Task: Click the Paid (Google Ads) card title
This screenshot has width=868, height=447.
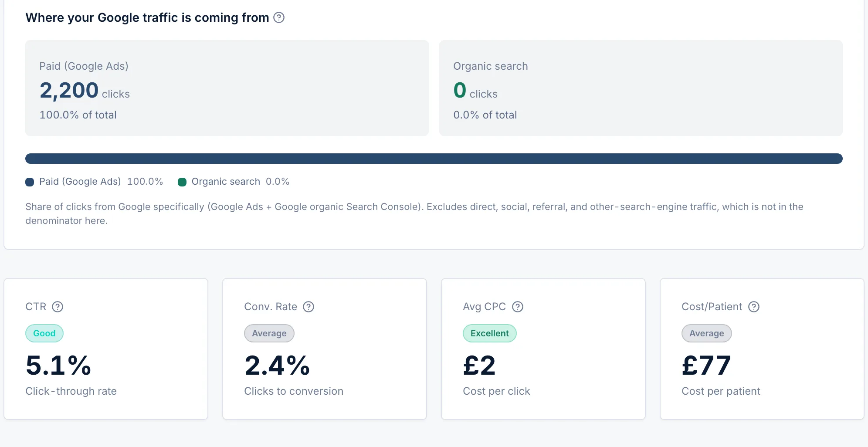Action: (84, 66)
